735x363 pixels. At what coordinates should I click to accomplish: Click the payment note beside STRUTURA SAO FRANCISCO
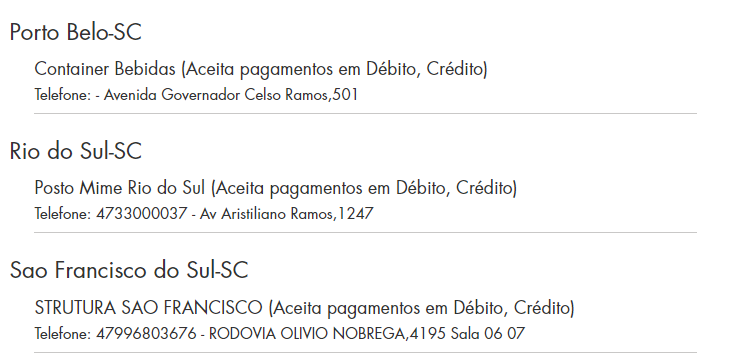point(421,308)
